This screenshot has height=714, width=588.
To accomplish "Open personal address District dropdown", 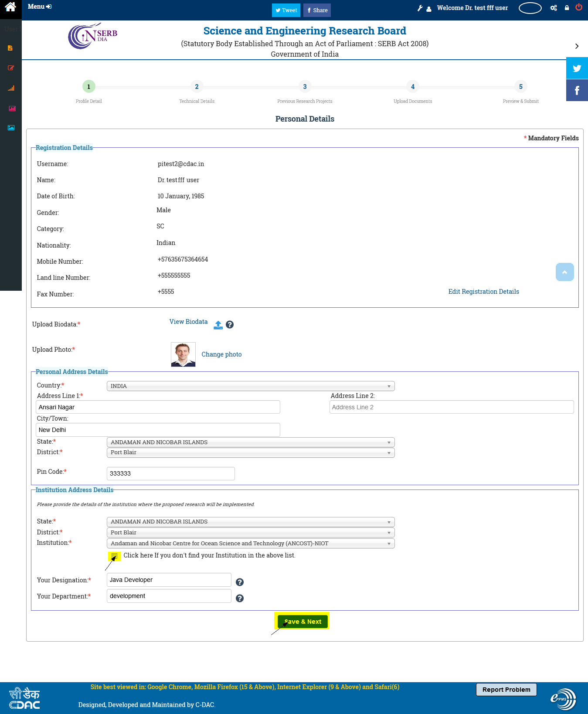I will 251,452.
